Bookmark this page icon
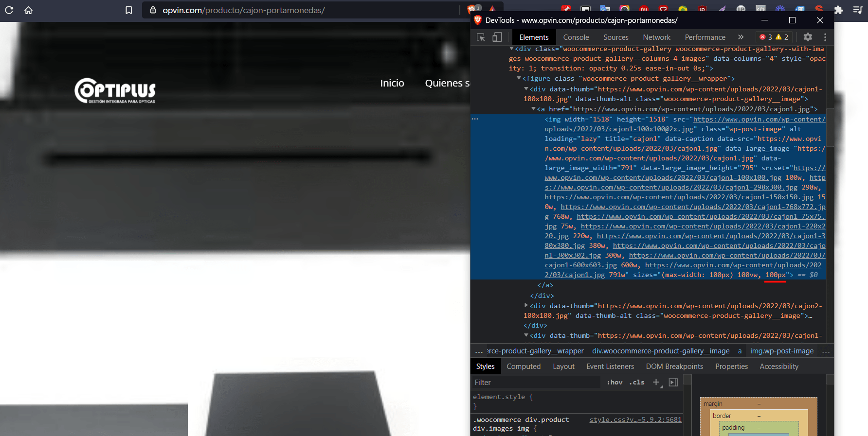868x436 pixels. coord(128,10)
